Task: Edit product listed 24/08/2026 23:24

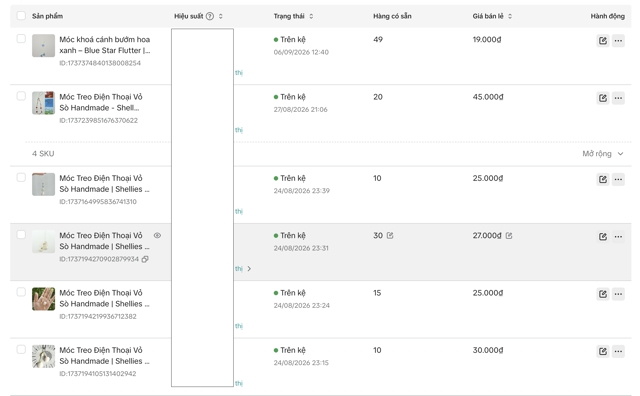Action: tap(602, 294)
